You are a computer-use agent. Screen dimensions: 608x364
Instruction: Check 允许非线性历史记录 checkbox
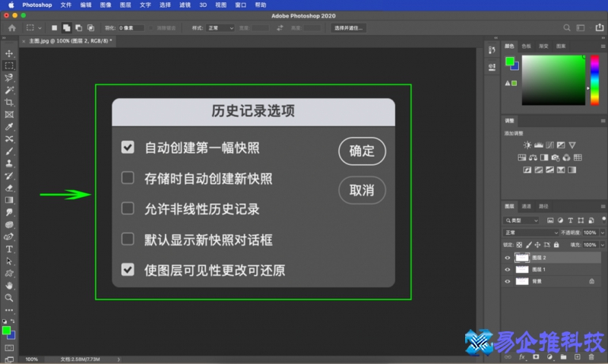(128, 208)
